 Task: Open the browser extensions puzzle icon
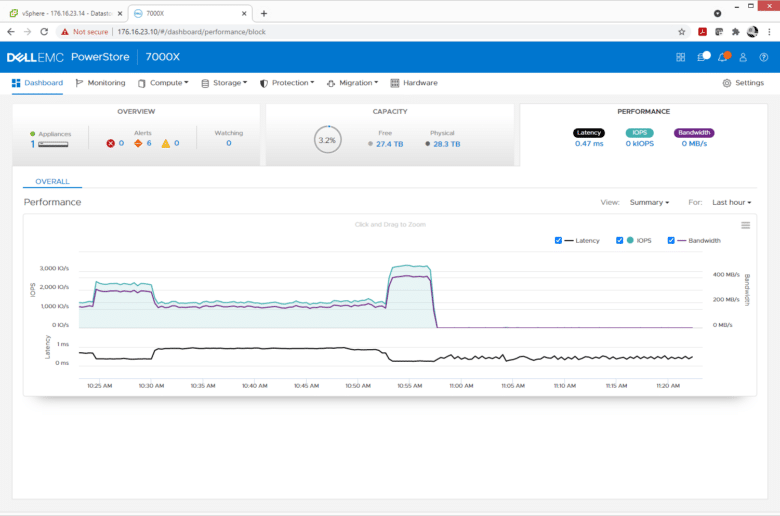[x=736, y=32]
